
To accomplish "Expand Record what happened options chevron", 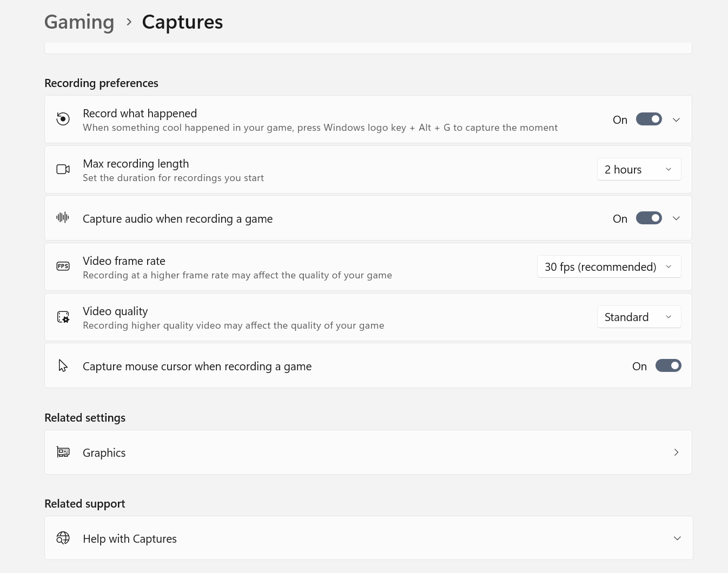I will 676,119.
